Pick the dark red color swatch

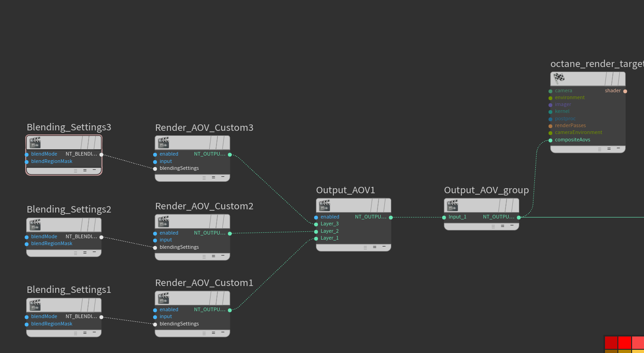[611, 342]
